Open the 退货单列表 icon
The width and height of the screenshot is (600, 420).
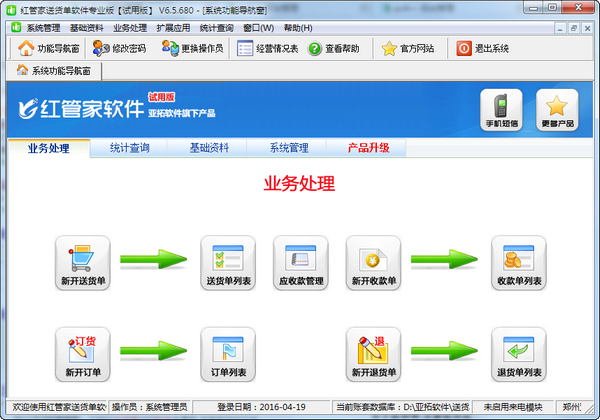518,348
